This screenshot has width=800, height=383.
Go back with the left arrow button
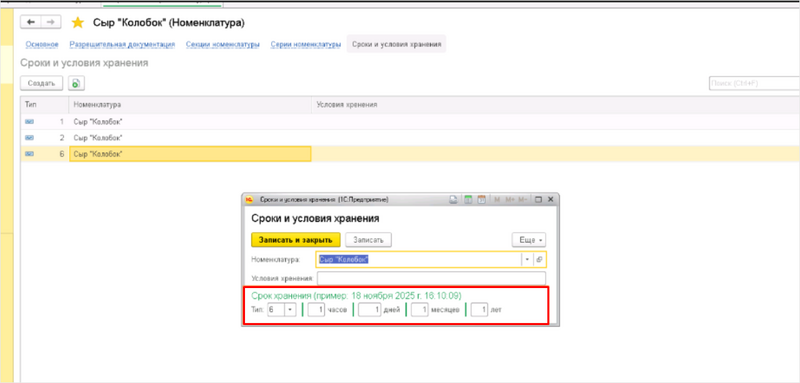[31, 22]
